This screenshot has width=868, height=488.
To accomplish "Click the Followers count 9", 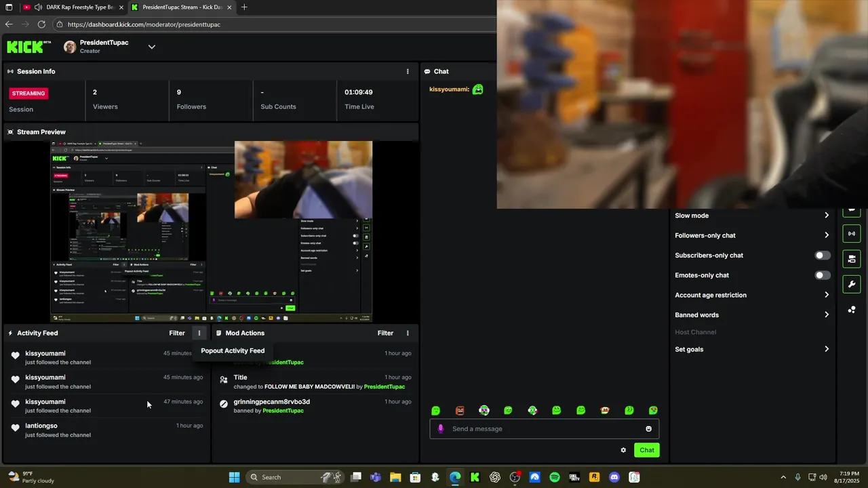I will [179, 92].
